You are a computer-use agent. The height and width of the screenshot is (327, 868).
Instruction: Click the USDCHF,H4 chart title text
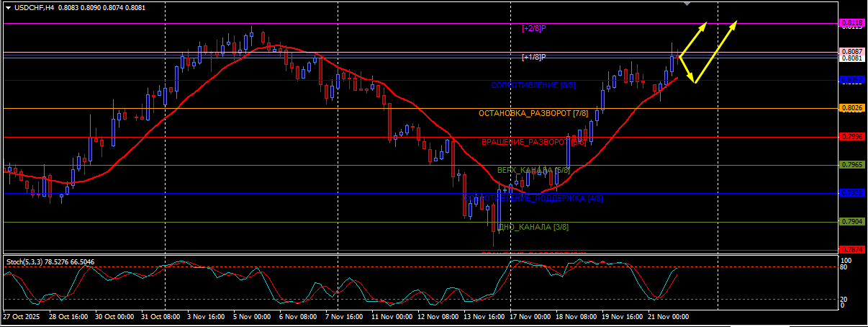point(35,8)
